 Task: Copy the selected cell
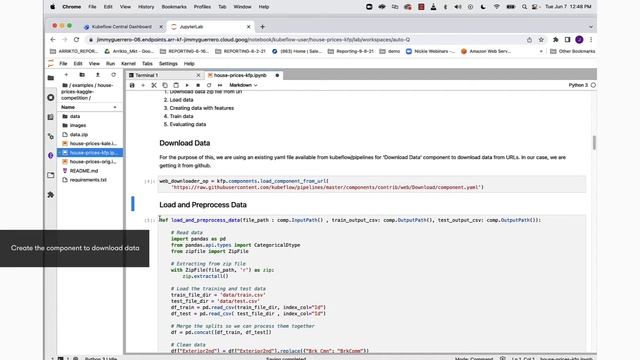click(x=165, y=85)
